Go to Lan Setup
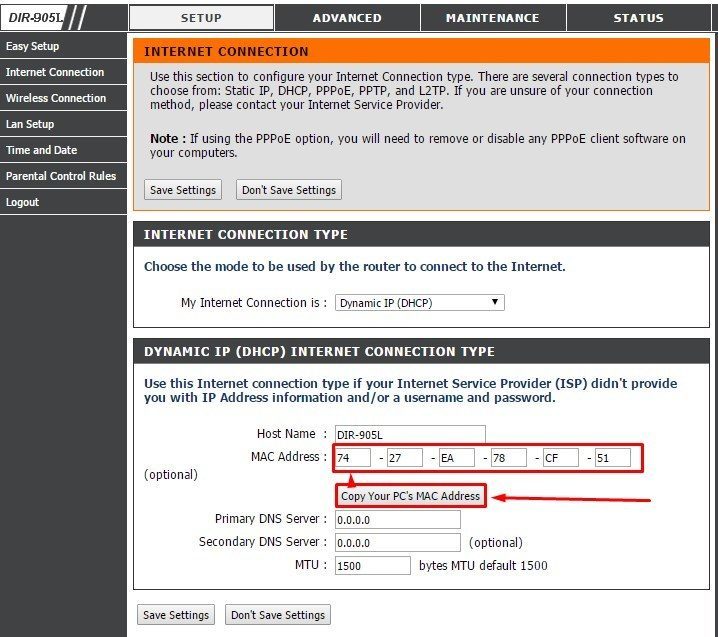This screenshot has width=718, height=637. point(63,124)
